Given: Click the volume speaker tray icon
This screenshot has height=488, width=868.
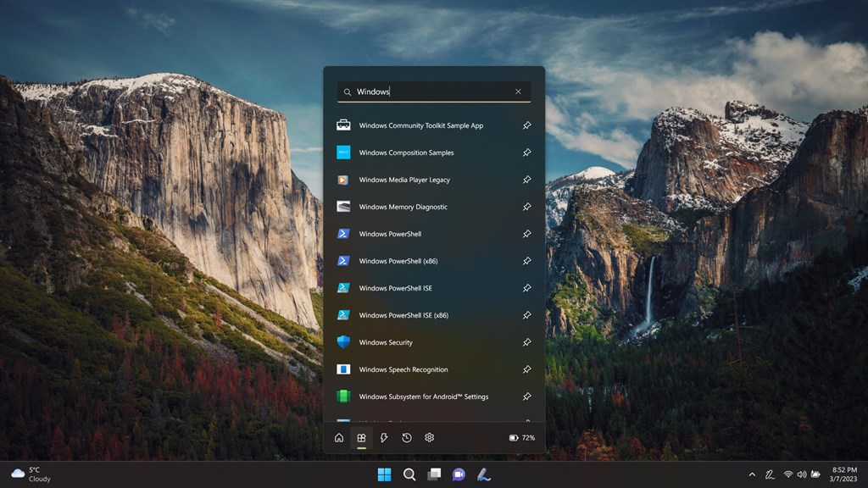Looking at the screenshot, I should 802,474.
